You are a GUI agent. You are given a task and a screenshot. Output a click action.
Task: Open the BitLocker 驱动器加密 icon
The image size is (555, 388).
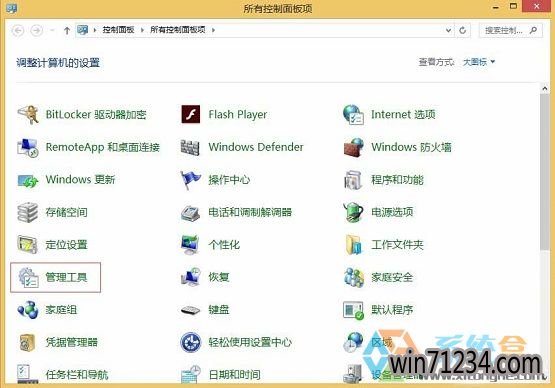pyautogui.click(x=28, y=114)
